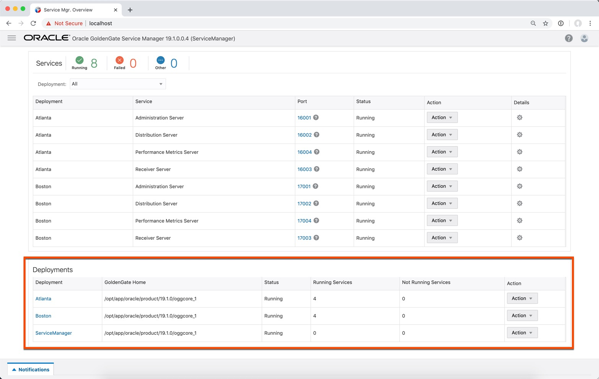
Task: Click the info icon next to port 16002
Action: 317,134
